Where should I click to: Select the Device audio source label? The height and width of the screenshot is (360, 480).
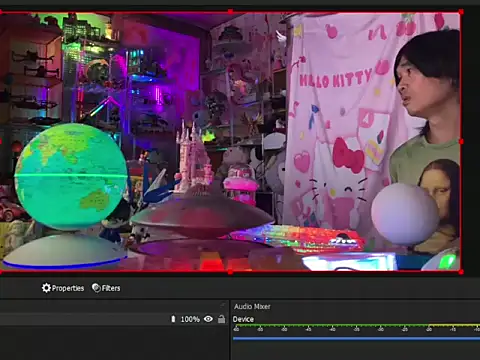[243, 319]
